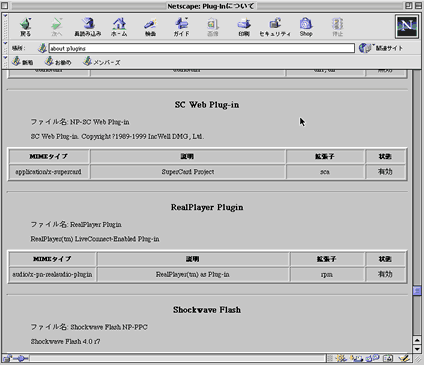The image size is (424, 365).
Task: Open Composer from the component bar
Action: 404,358
